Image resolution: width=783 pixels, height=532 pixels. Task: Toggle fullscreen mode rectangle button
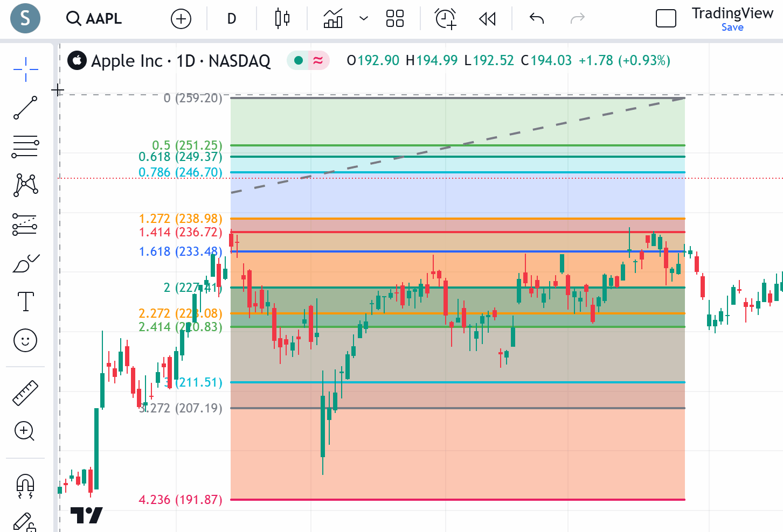666,19
